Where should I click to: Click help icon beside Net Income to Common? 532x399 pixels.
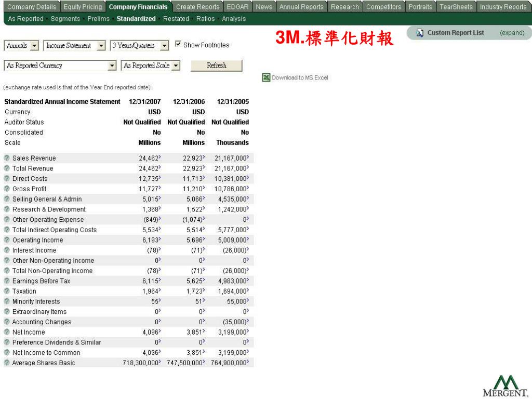click(6, 352)
